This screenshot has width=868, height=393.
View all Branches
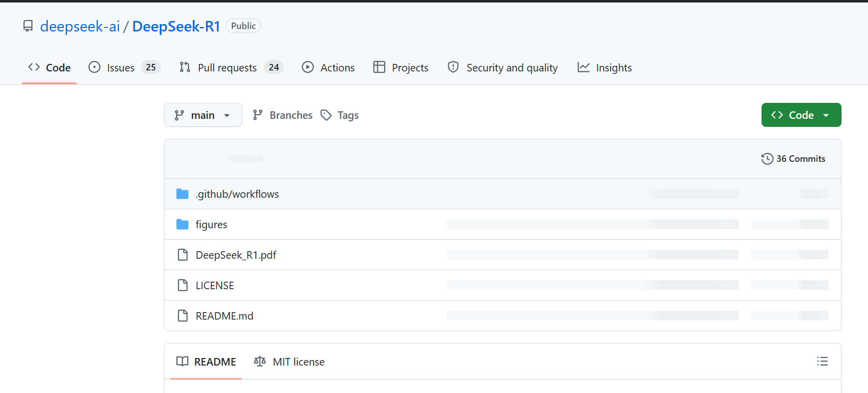click(283, 115)
